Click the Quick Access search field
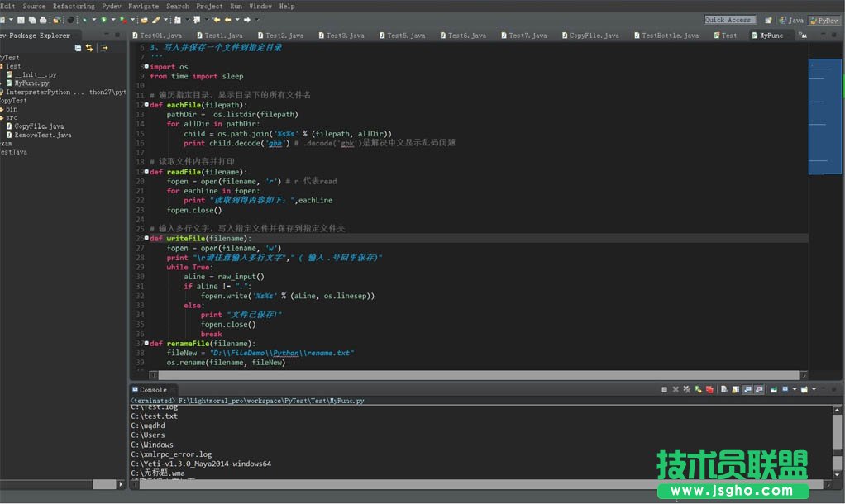The width and height of the screenshot is (845, 504). point(729,20)
